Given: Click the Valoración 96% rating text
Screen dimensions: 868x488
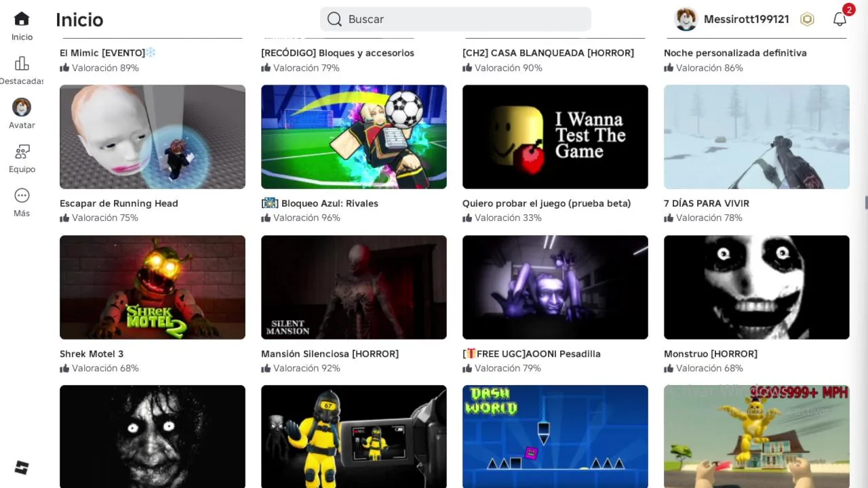Looking at the screenshot, I should pos(307,218).
